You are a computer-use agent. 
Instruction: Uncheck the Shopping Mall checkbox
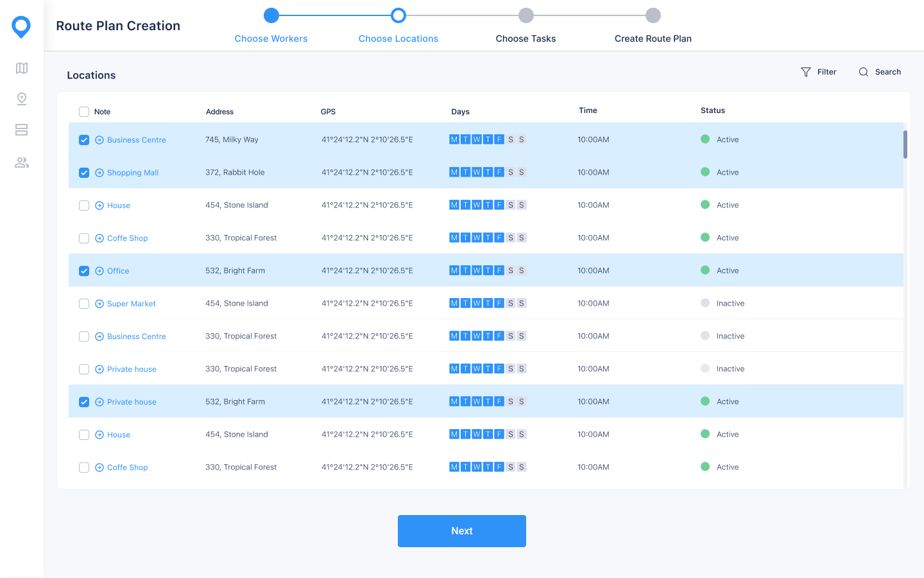[84, 173]
